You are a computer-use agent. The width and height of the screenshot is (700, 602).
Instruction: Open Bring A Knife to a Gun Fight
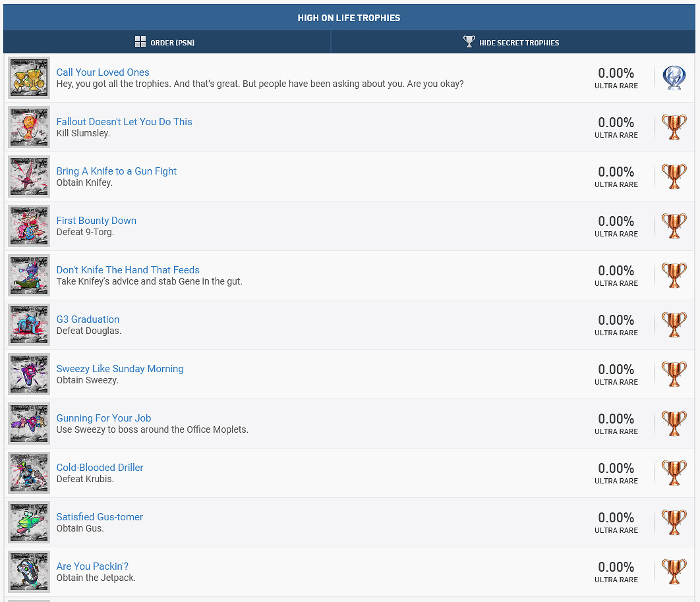pos(117,171)
